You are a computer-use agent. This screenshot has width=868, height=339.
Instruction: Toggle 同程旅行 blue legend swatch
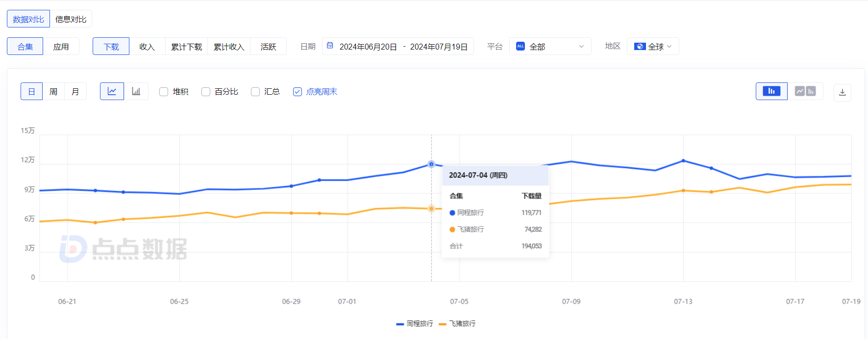coord(400,324)
